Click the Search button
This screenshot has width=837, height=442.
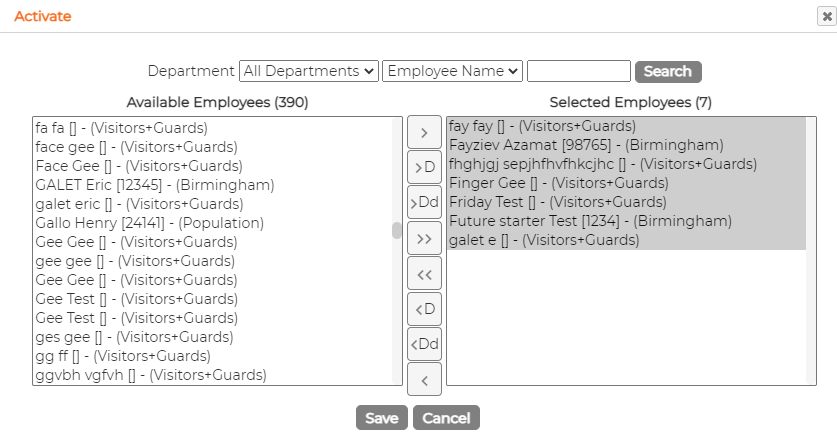[668, 72]
